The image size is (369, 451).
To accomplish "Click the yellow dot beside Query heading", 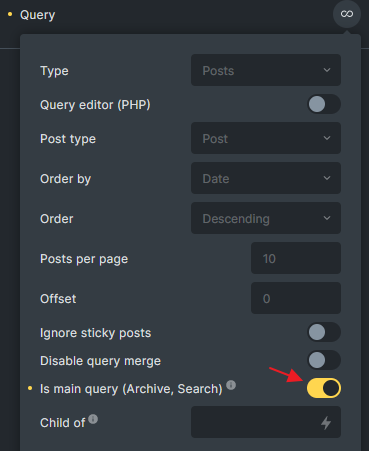I will coord(10,14).
